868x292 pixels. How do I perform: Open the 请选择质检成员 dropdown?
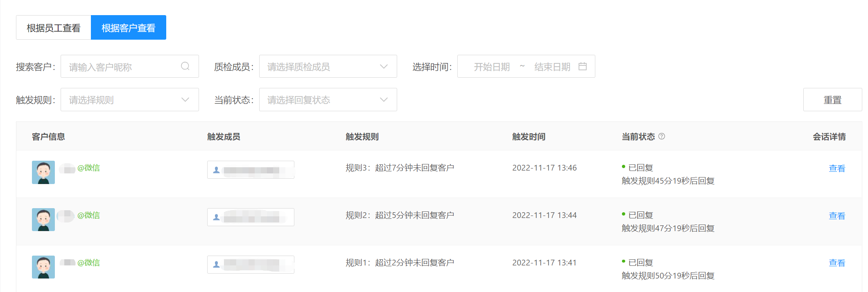click(328, 66)
